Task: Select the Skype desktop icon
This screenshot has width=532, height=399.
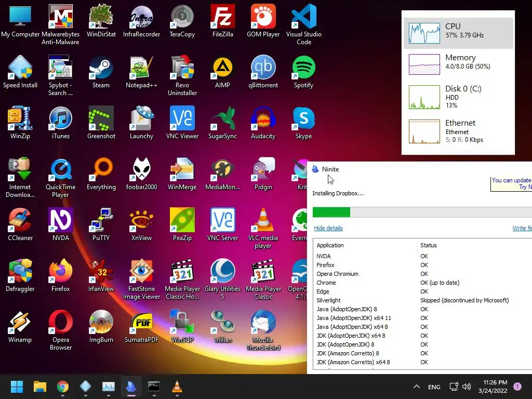Action: (303, 122)
